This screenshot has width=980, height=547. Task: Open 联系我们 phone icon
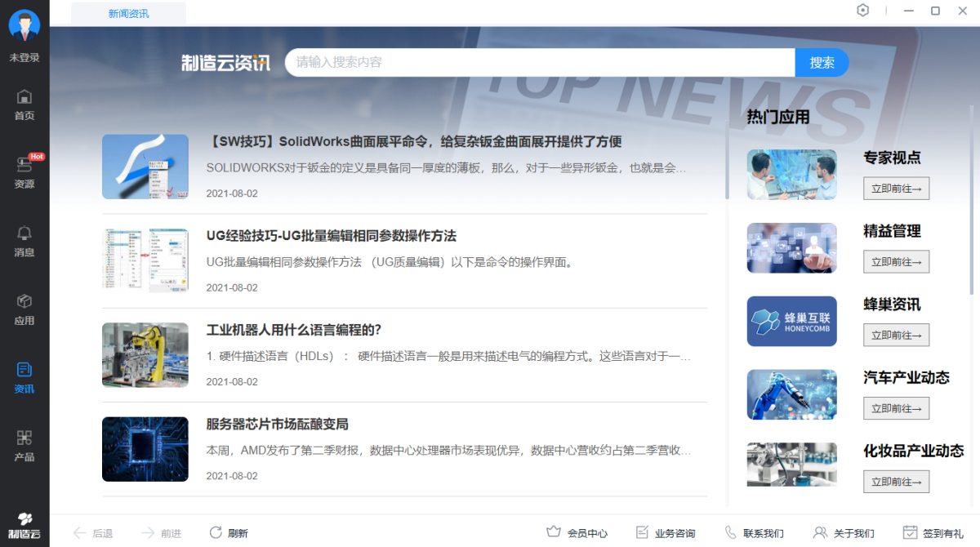754,533
